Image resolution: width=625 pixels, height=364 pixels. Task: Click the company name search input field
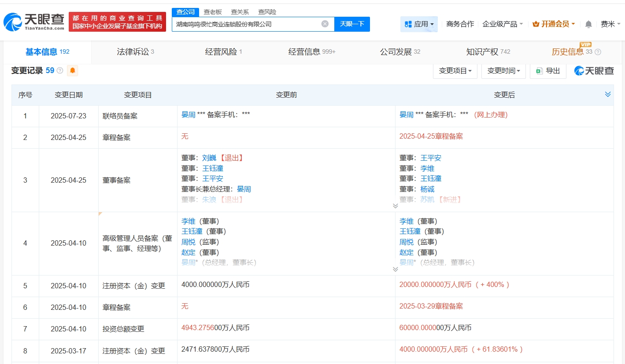pyautogui.click(x=247, y=24)
